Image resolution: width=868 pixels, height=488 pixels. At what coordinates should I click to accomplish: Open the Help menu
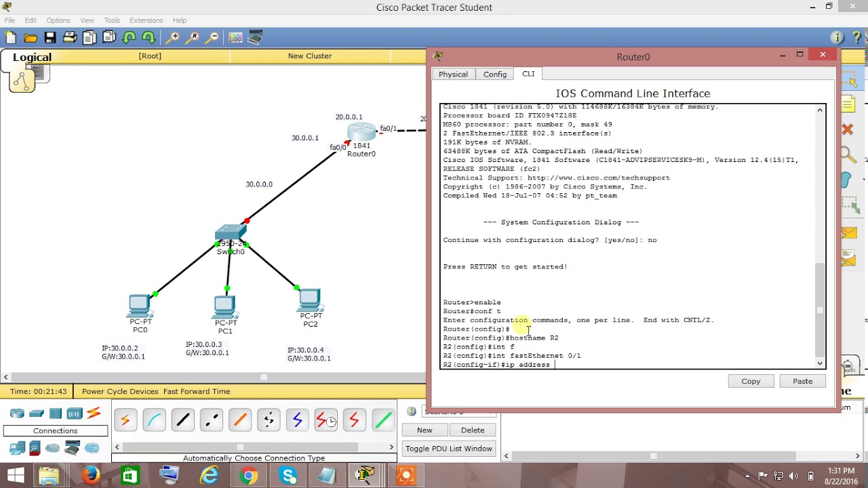(180, 20)
